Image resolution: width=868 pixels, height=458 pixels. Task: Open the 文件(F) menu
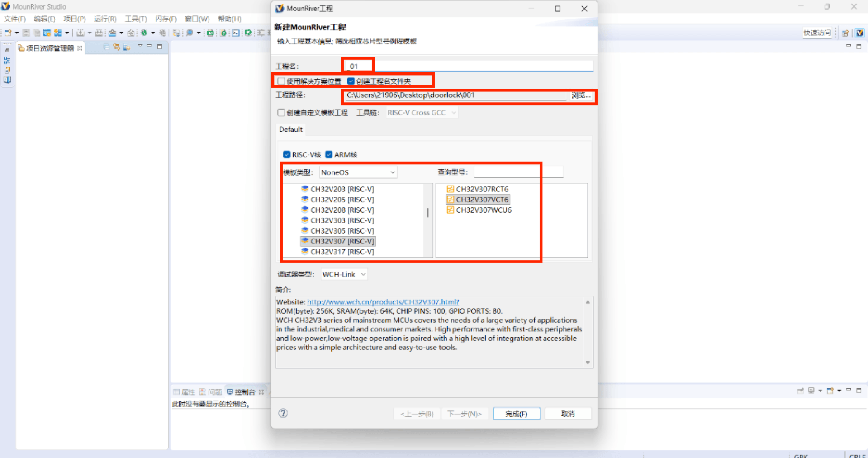pos(15,19)
